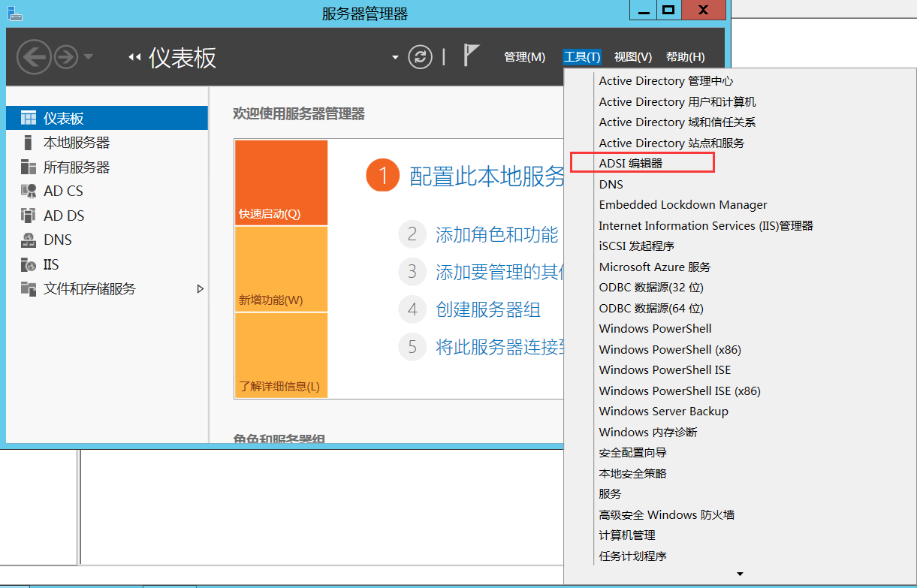Select 本地服务器 icon in sidebar

pos(29,143)
